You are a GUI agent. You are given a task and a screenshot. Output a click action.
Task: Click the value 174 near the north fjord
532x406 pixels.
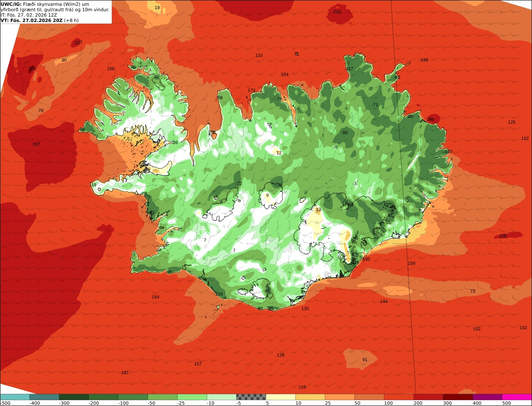click(x=251, y=90)
